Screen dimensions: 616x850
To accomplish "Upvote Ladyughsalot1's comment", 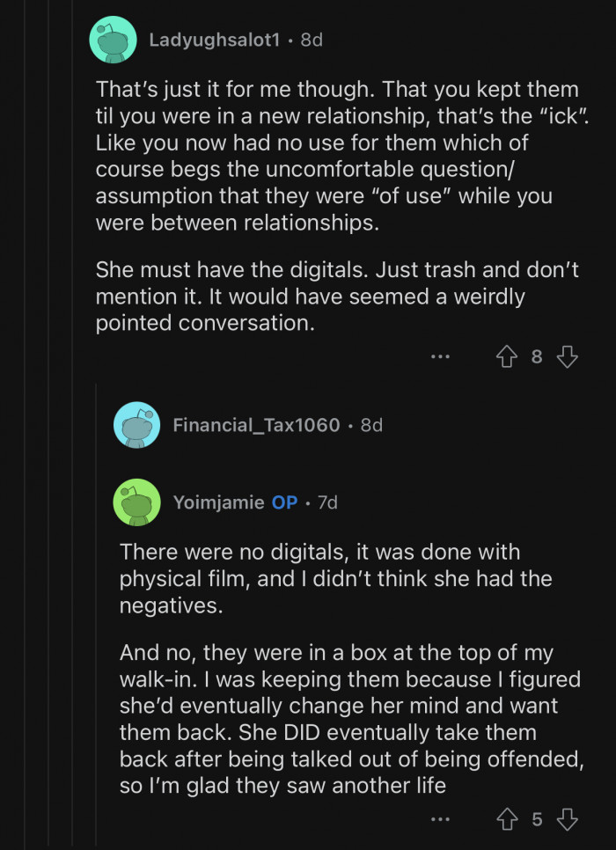I will click(x=506, y=356).
